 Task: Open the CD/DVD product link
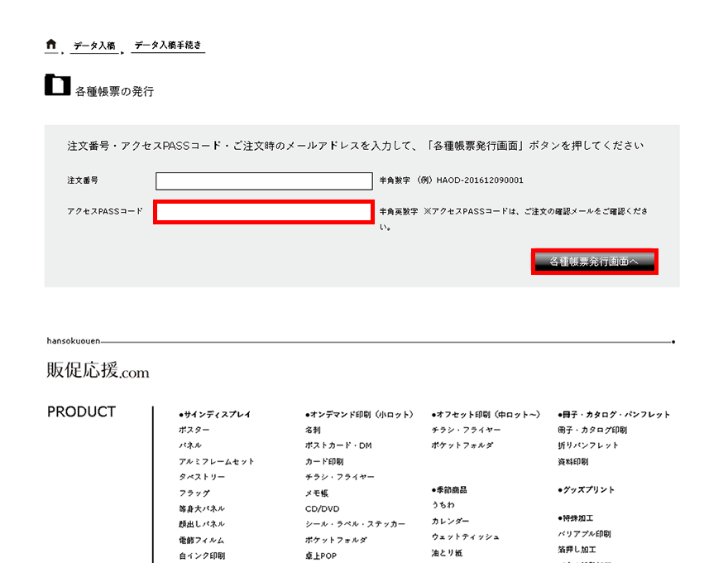pyautogui.click(x=322, y=509)
